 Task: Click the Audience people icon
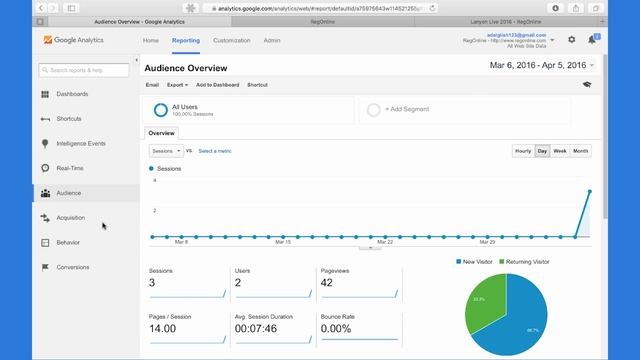[x=45, y=193]
